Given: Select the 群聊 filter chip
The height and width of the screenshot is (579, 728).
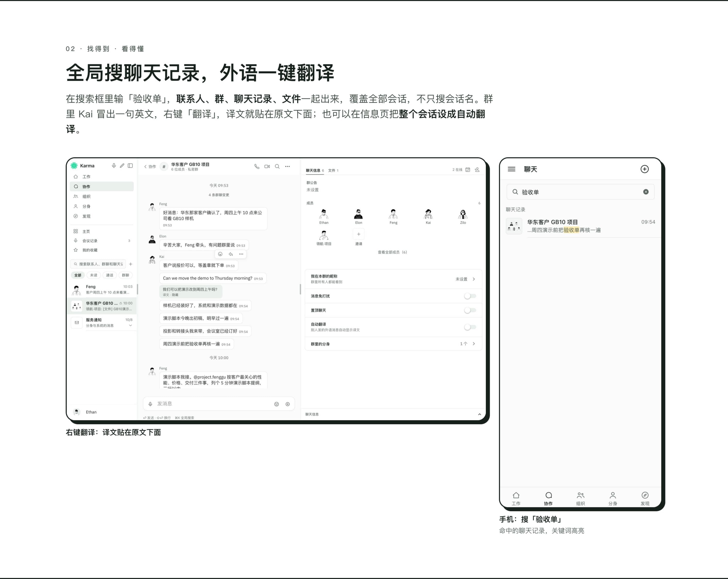Looking at the screenshot, I should tap(125, 275).
